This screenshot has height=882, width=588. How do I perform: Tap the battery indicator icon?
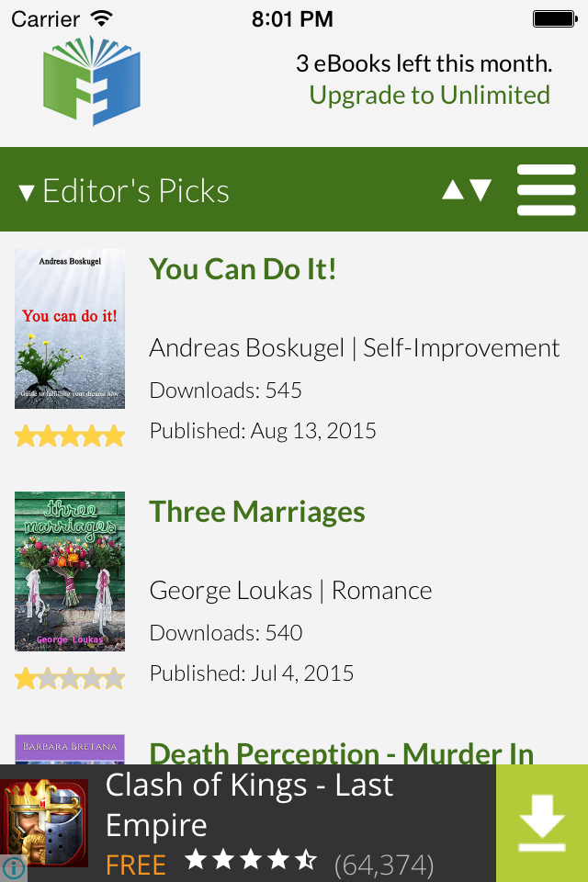tap(554, 18)
